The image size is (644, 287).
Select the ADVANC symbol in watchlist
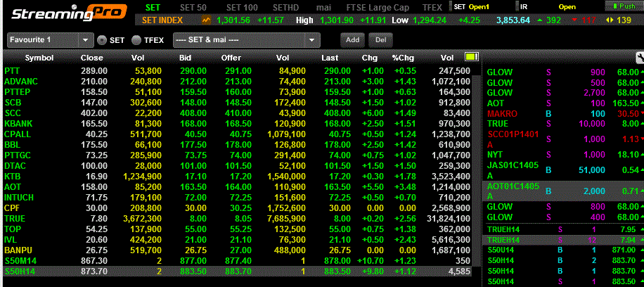pos(21,82)
